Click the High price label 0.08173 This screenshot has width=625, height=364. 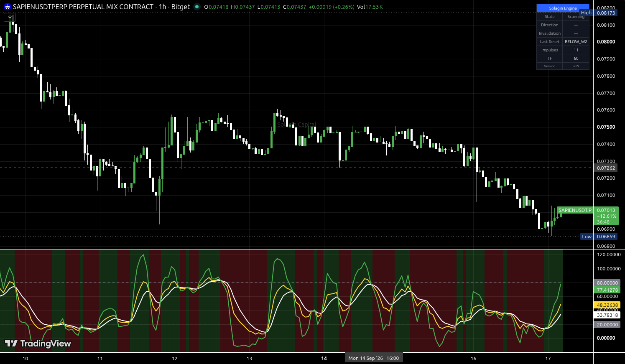pyautogui.click(x=606, y=13)
